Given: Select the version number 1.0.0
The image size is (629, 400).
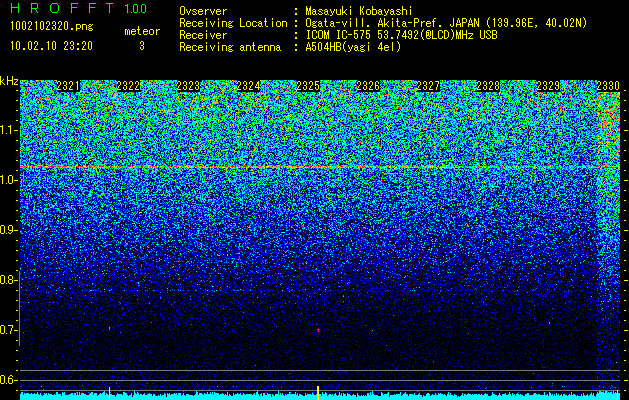Looking at the screenshot, I should click(136, 8).
